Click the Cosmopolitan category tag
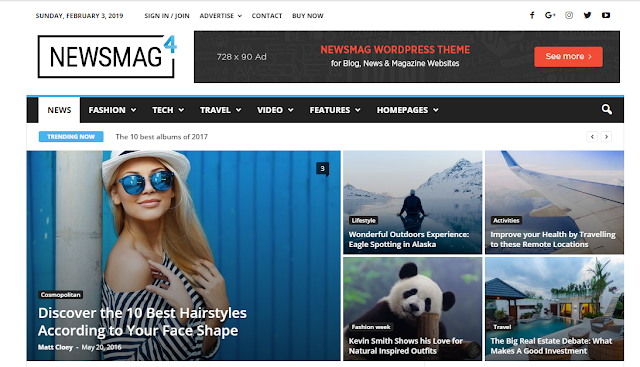 point(61,295)
